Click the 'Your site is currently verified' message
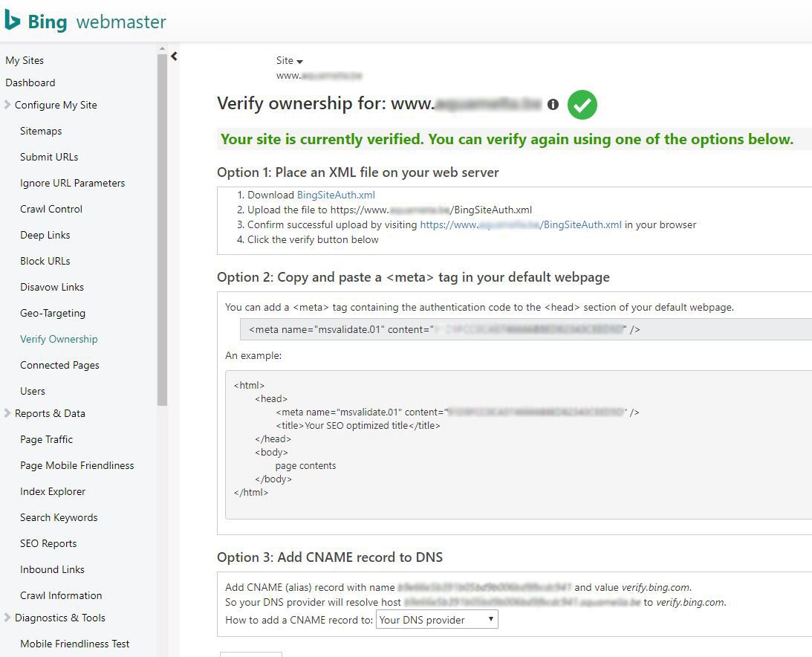The width and height of the screenshot is (812, 657). (x=507, y=139)
